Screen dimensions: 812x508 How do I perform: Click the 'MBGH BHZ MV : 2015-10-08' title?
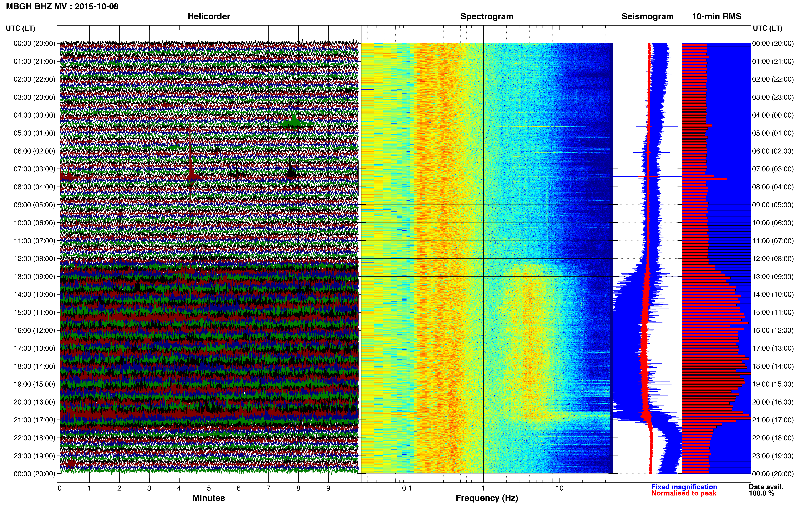(x=62, y=6)
